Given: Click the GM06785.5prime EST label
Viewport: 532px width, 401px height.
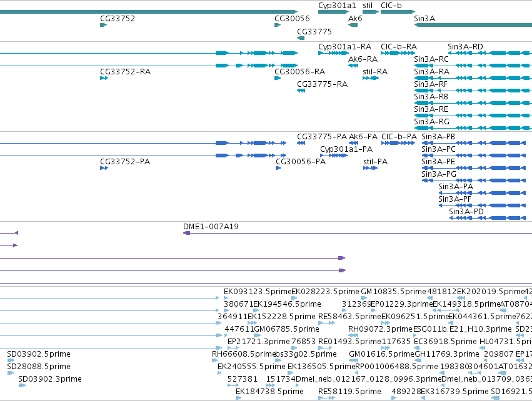Looking at the screenshot, I should (x=287, y=329).
